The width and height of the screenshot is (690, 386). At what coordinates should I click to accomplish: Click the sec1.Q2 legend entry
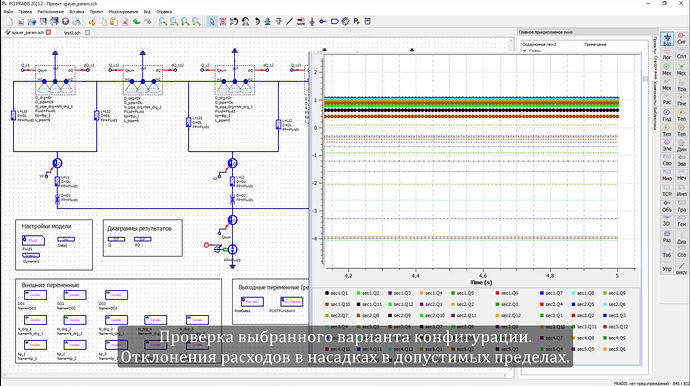pyautogui.click(x=368, y=293)
